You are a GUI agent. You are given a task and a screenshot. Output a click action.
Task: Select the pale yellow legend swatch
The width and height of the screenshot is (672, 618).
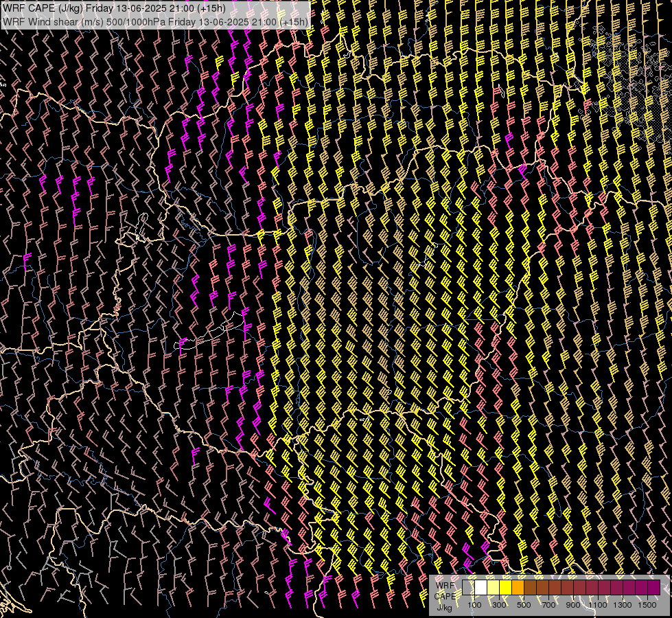click(494, 587)
